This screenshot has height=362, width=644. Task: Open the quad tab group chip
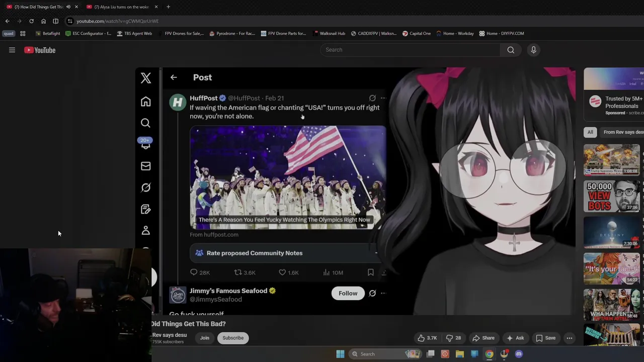[9, 33]
